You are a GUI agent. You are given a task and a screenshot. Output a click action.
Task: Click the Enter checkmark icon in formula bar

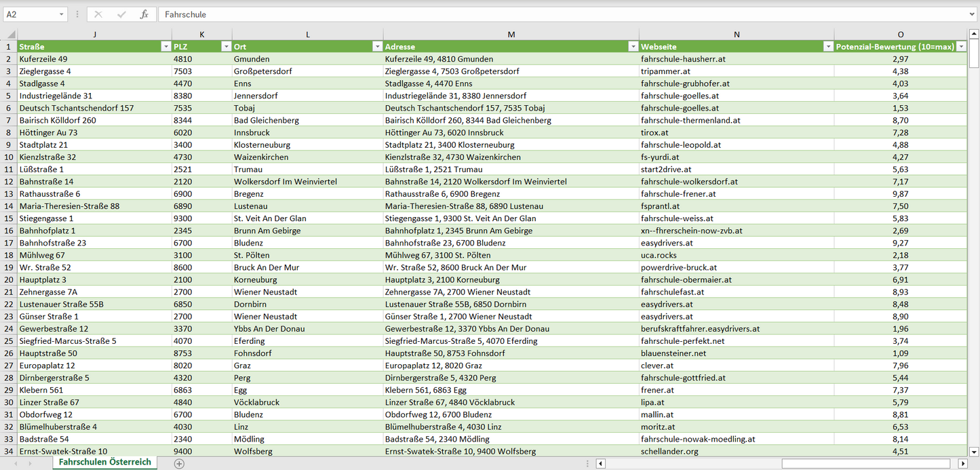(121, 14)
